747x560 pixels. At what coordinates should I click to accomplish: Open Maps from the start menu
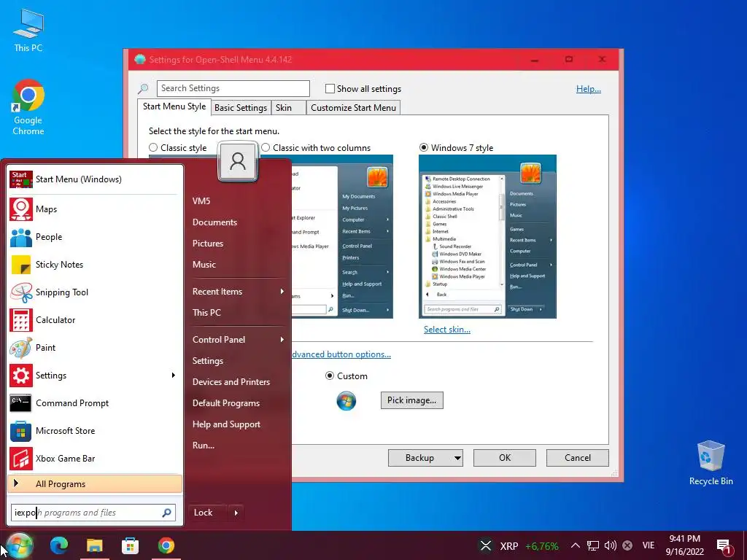click(94, 209)
